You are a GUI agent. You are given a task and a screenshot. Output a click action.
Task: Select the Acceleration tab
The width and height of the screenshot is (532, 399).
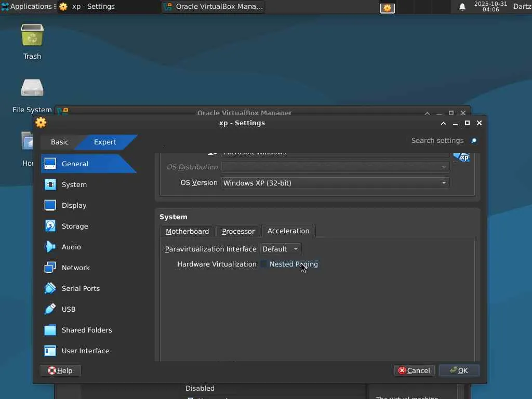(288, 231)
